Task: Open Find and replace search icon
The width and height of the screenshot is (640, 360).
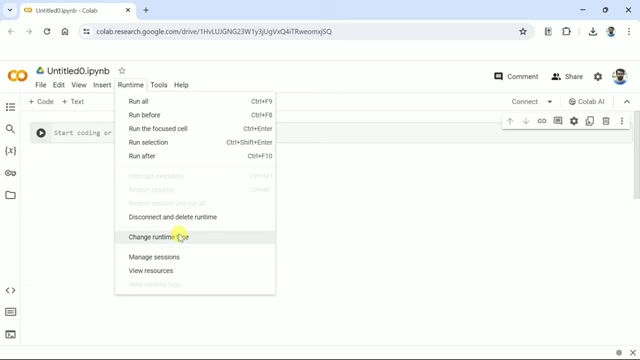Action: pos(11,129)
